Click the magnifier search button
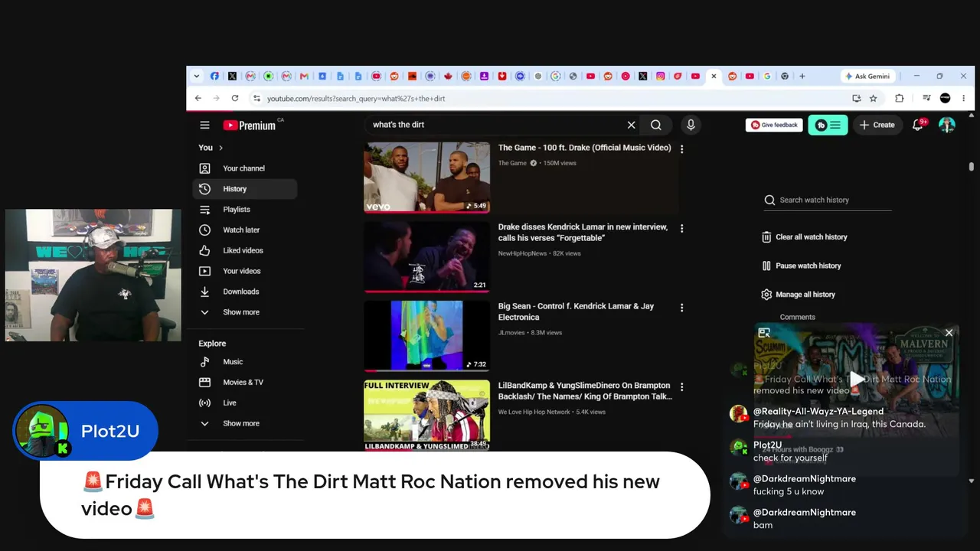This screenshot has height=551, width=980. click(x=656, y=125)
